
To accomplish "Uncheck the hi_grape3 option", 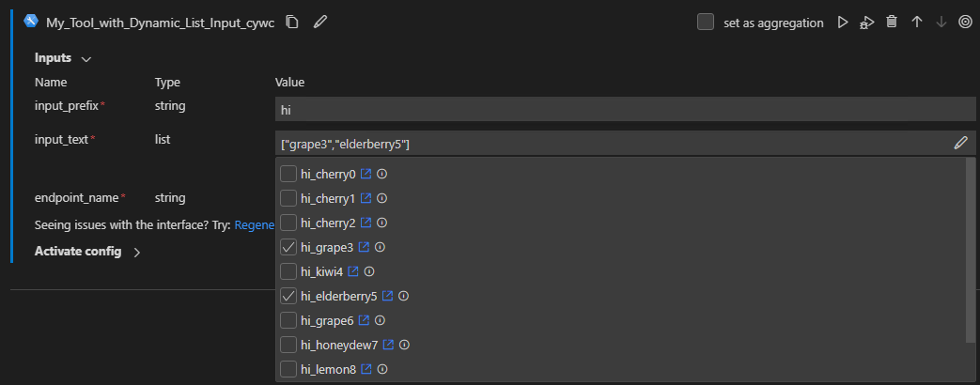I will pos(289,247).
